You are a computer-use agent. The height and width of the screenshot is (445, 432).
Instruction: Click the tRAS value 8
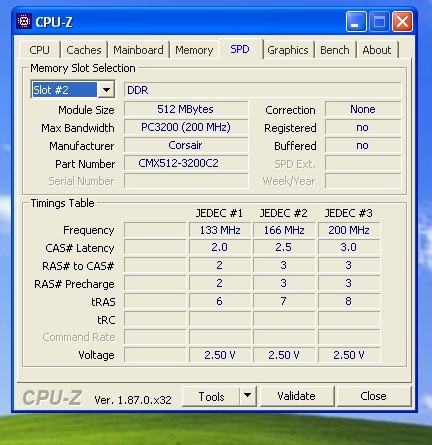[349, 301]
